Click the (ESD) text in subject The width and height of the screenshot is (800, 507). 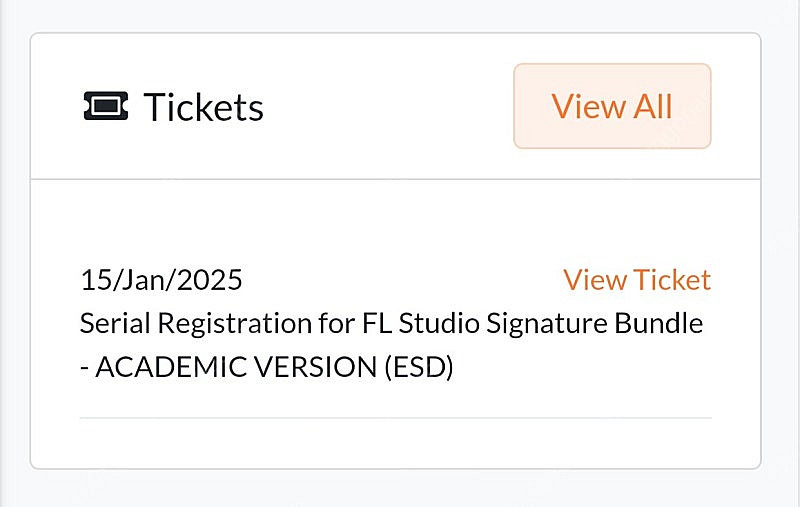click(419, 367)
